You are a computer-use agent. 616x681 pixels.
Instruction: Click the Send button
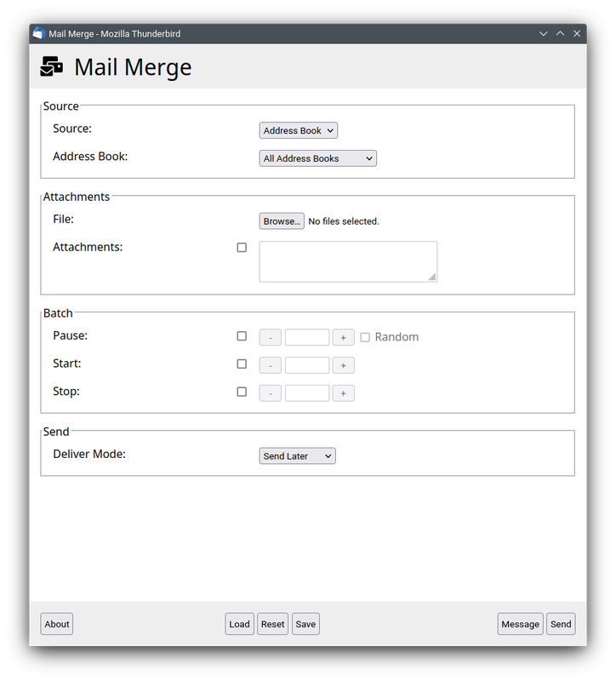(x=561, y=624)
